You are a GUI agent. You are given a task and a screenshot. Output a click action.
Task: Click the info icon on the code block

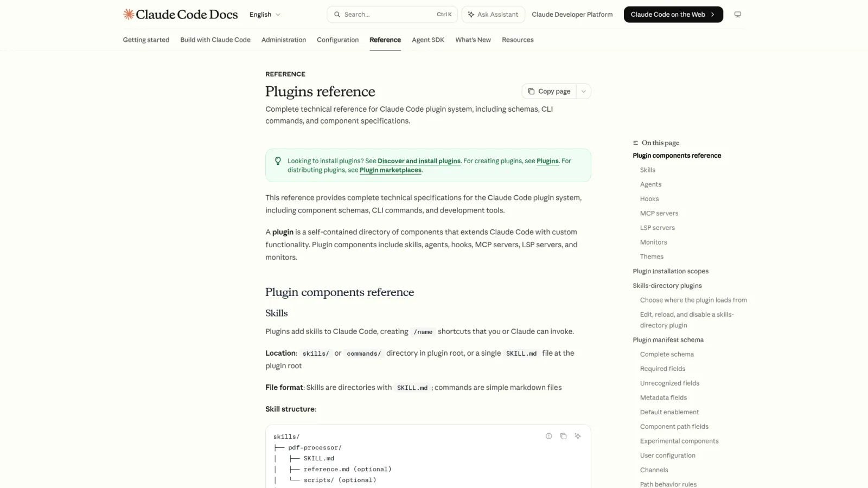click(548, 436)
